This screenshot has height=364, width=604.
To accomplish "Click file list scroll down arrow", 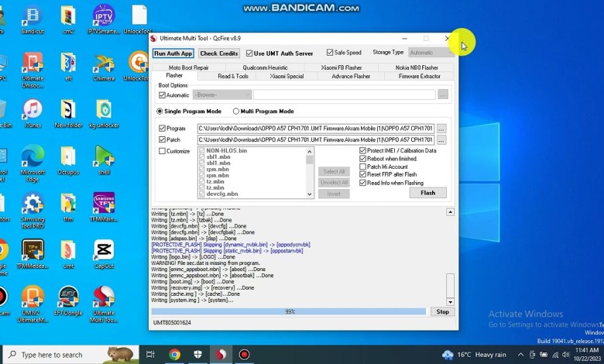I will [x=309, y=194].
